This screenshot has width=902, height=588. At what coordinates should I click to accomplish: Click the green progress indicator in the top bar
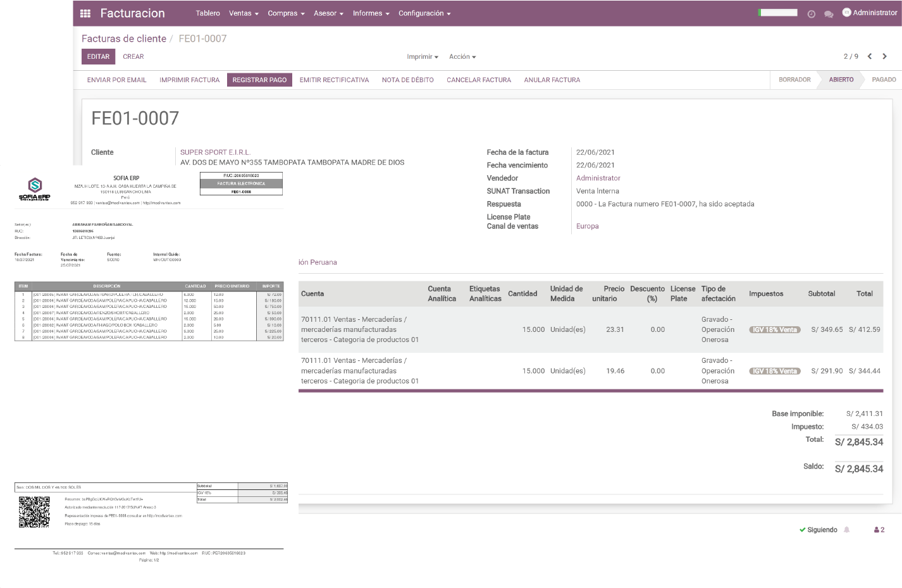(777, 12)
